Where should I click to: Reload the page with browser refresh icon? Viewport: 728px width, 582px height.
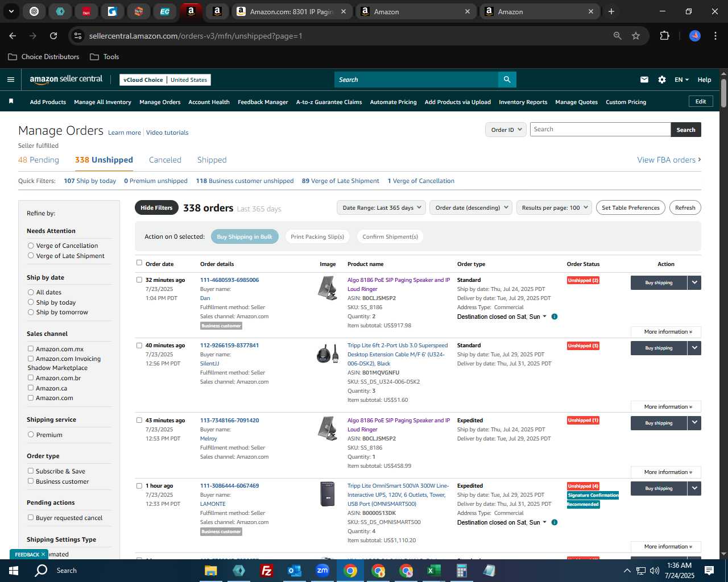(53, 36)
